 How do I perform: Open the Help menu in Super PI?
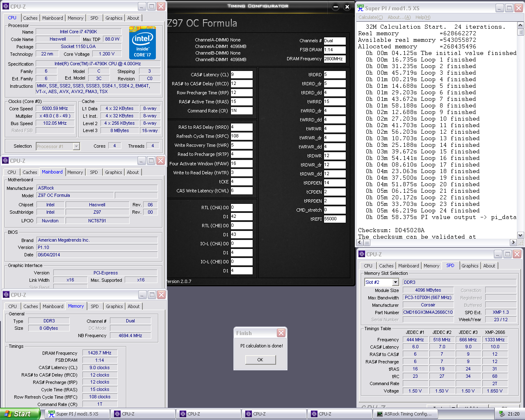[x=423, y=17]
